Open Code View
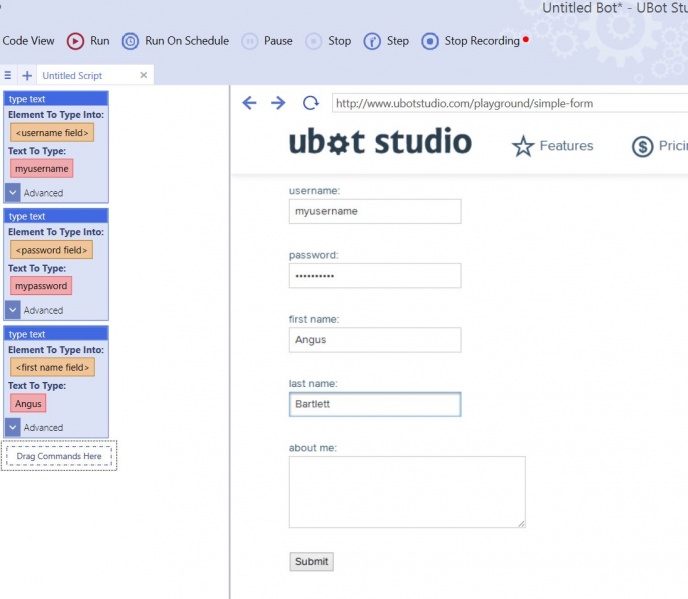This screenshot has height=599, width=688. (x=28, y=41)
